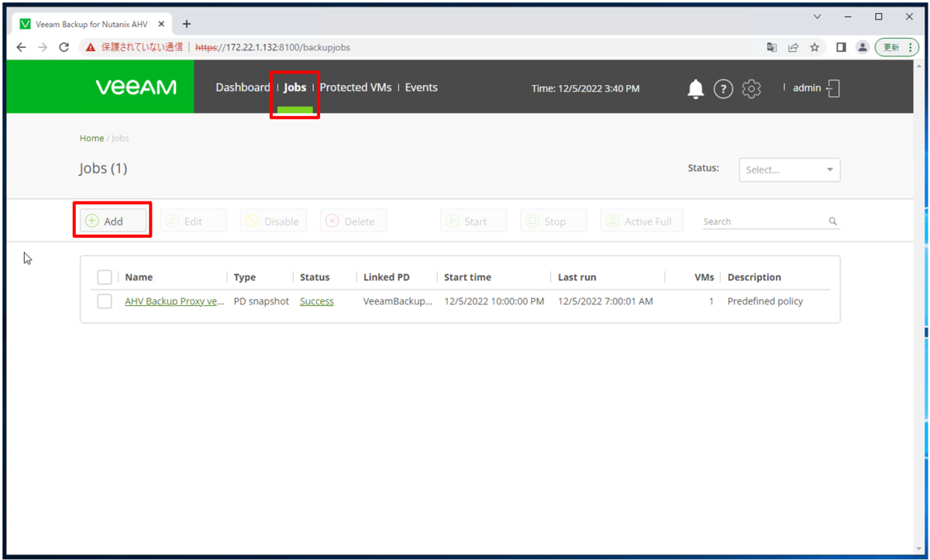Sort by the Linked PD column header
This screenshot has height=560, width=930.
(x=387, y=277)
